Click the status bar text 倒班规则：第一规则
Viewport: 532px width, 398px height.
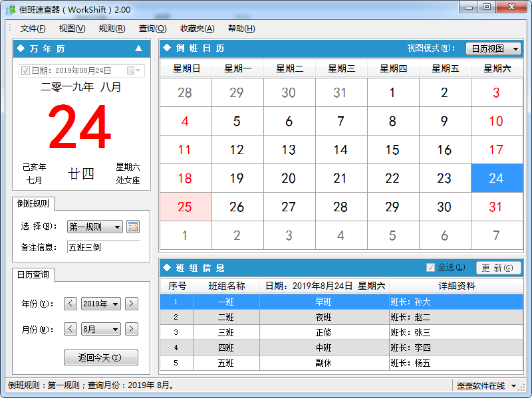pyautogui.click(x=43, y=385)
